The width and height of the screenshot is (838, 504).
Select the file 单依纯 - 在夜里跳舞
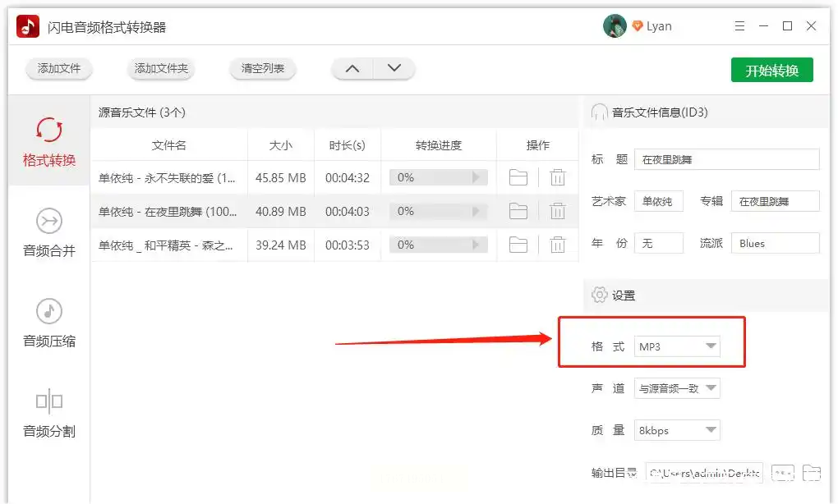point(168,212)
